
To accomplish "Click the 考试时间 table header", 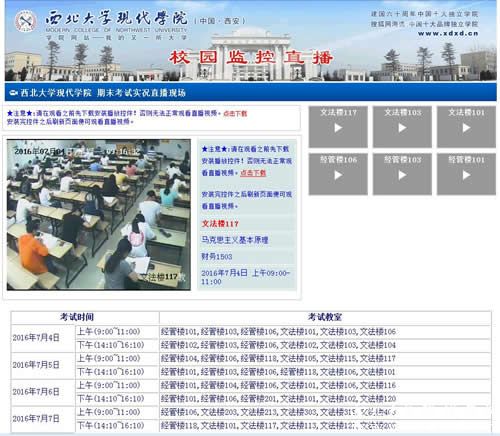I will point(77,317).
